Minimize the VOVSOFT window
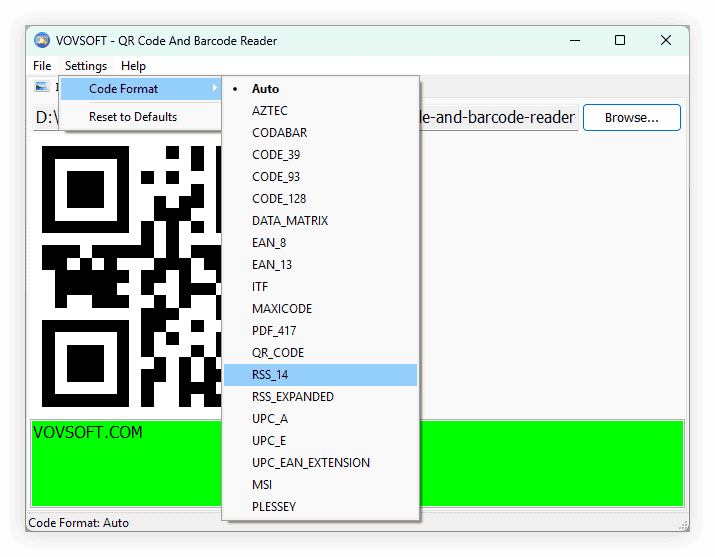The width and height of the screenshot is (715, 557). click(575, 40)
